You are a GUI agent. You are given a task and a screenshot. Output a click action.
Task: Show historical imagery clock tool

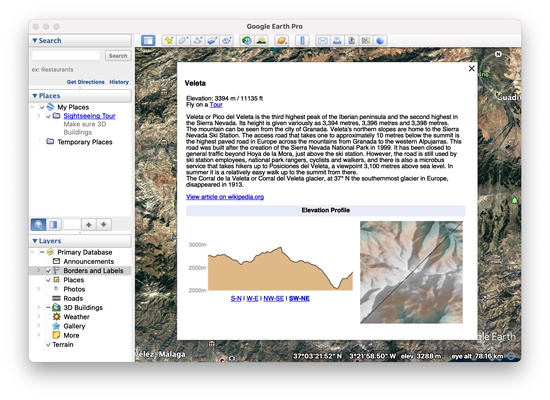247,41
